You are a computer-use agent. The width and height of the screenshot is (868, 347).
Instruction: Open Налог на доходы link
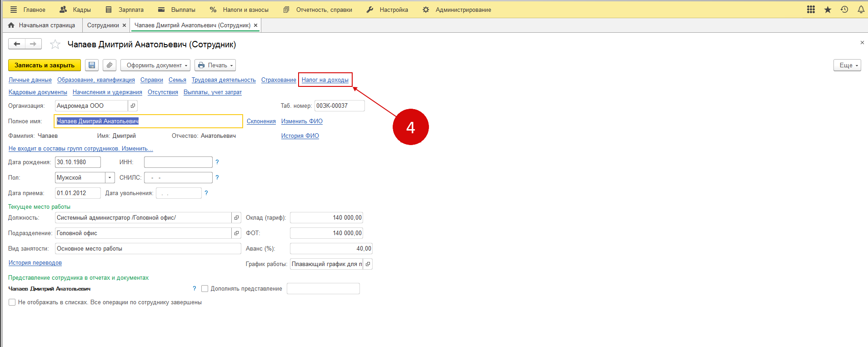click(x=325, y=80)
